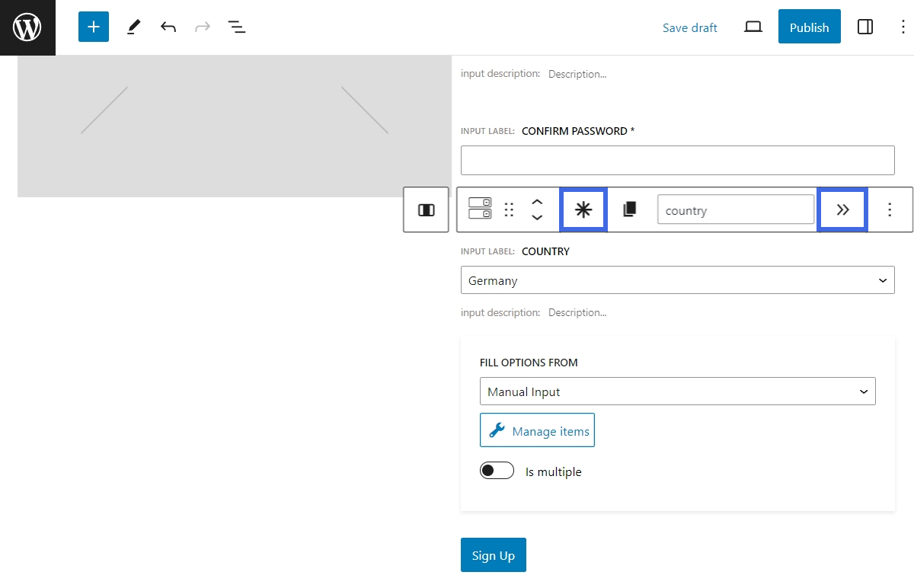This screenshot has height=588, width=914.
Task: Toggle the asterisk required-field icon
Action: (x=583, y=209)
